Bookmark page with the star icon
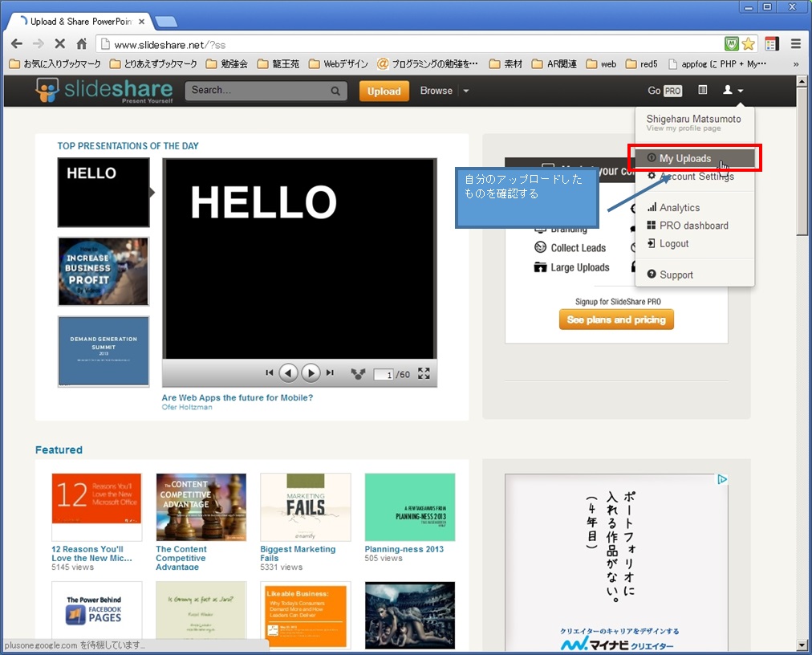The image size is (812, 655). (749, 44)
